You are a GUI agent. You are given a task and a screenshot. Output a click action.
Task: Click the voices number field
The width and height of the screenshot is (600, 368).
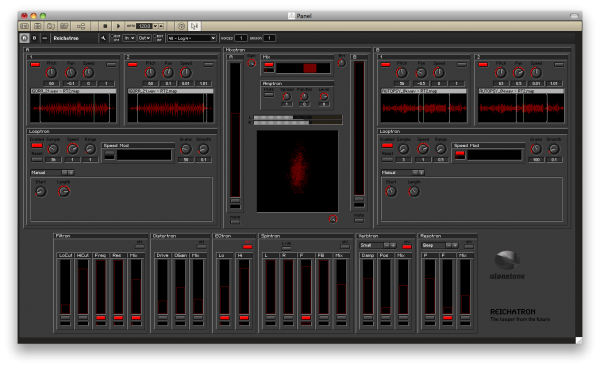click(x=241, y=38)
